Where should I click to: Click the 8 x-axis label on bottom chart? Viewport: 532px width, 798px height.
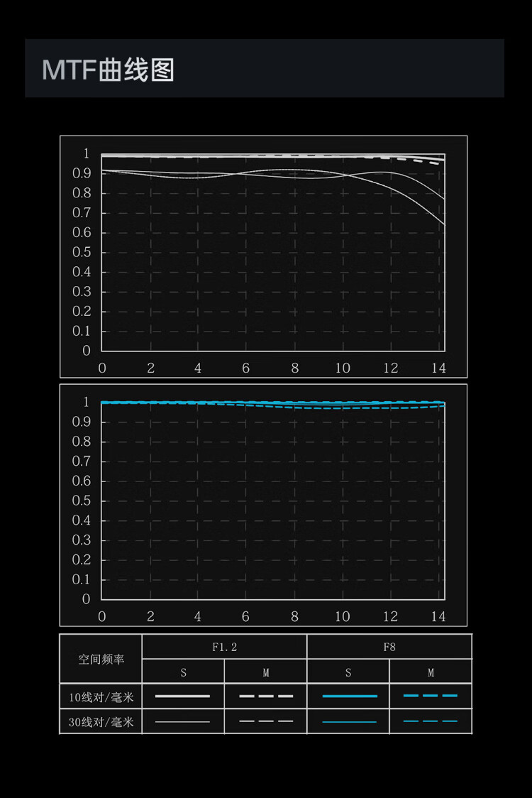point(294,616)
